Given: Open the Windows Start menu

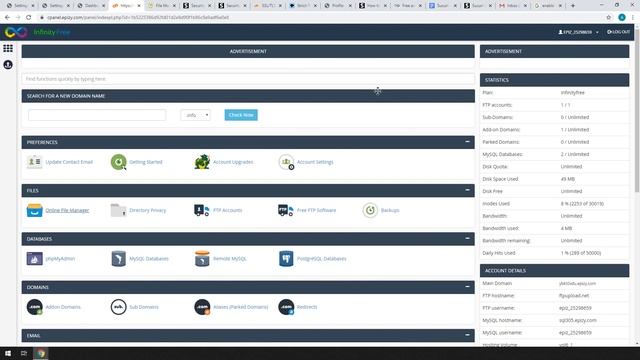Looking at the screenshot, I should coord(8,353).
